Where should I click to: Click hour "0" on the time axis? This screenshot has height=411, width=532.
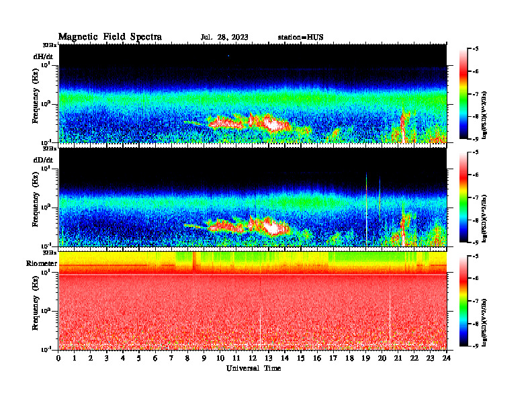click(58, 359)
